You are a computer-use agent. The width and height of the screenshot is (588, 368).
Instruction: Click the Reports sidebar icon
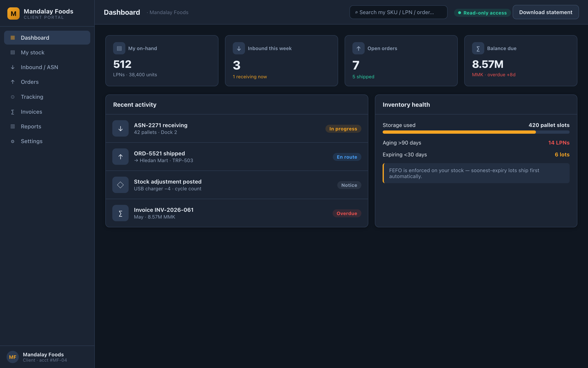click(13, 126)
